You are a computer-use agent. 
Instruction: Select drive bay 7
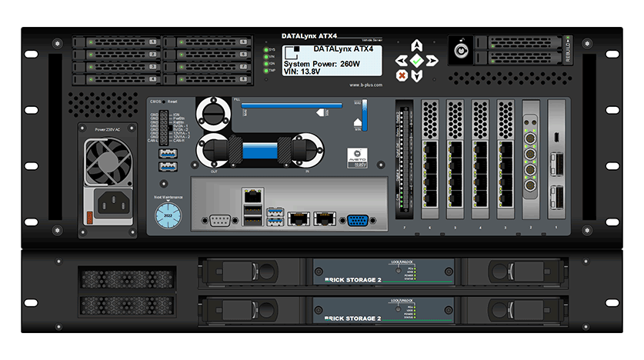click(208, 66)
